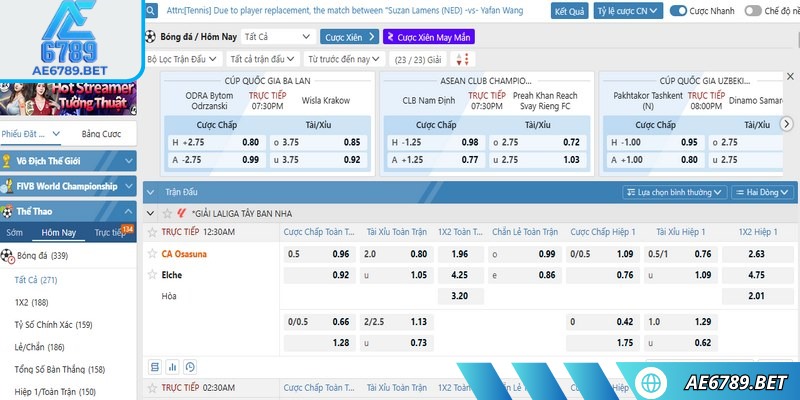Click the Kết Quả results button
800x400 pixels.
569,11
